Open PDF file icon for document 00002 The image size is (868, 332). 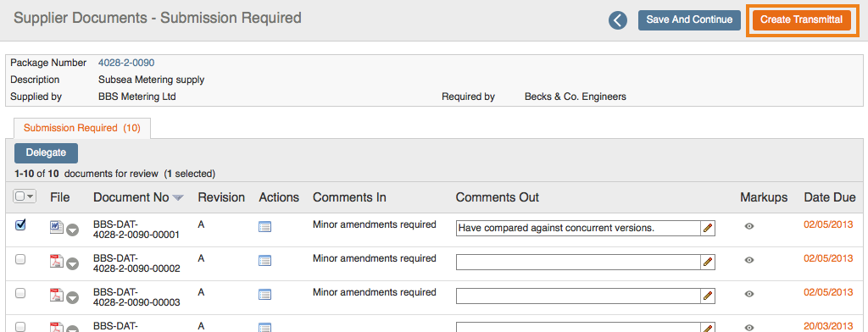57,261
